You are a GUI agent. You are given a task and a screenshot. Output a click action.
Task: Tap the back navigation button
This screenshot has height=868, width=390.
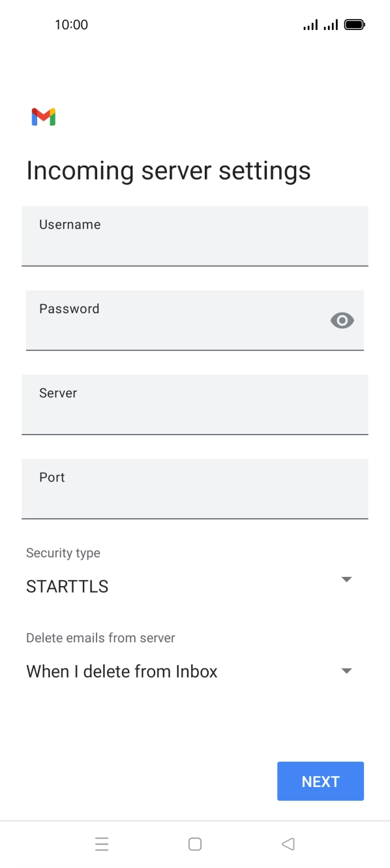[x=288, y=844]
